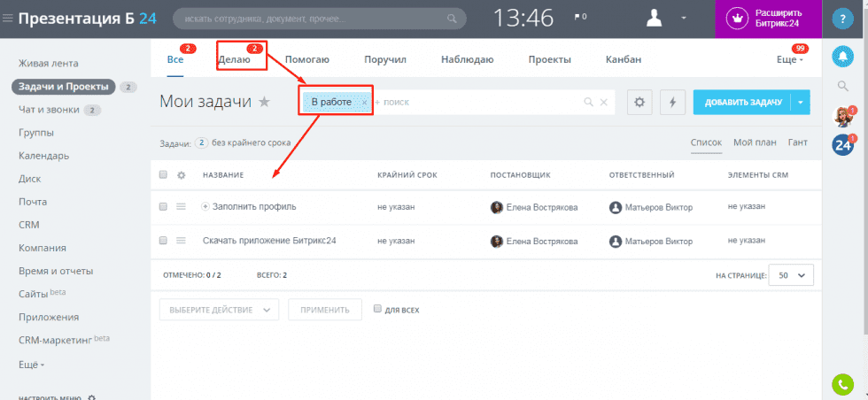Open the Bitrix24 '24' icon in right sidebar
The width and height of the screenshot is (868, 400).
tap(842, 146)
